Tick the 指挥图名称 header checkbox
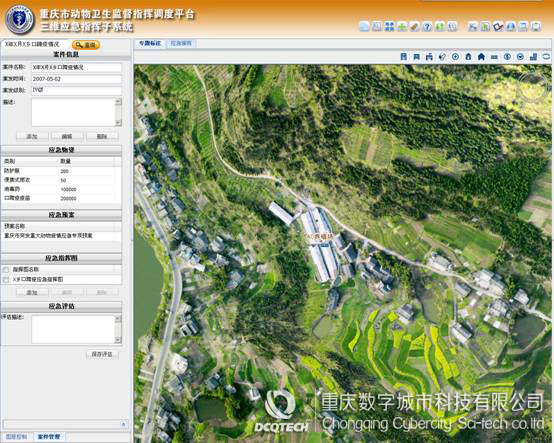Viewport: 554px width, 443px height. pos(6,270)
